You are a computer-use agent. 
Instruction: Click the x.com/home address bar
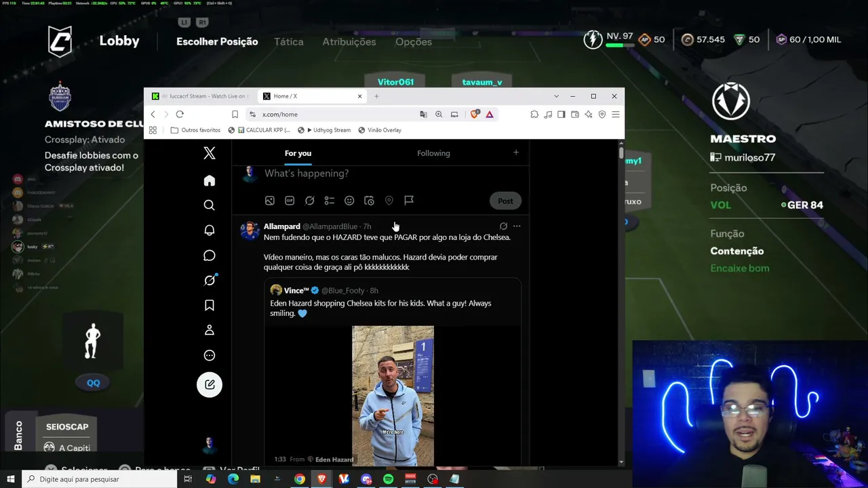click(332, 115)
